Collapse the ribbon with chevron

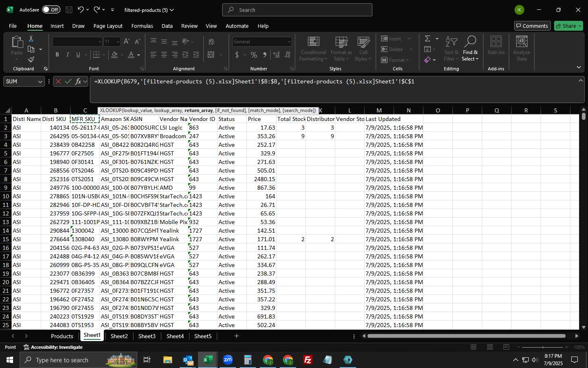pos(579,67)
